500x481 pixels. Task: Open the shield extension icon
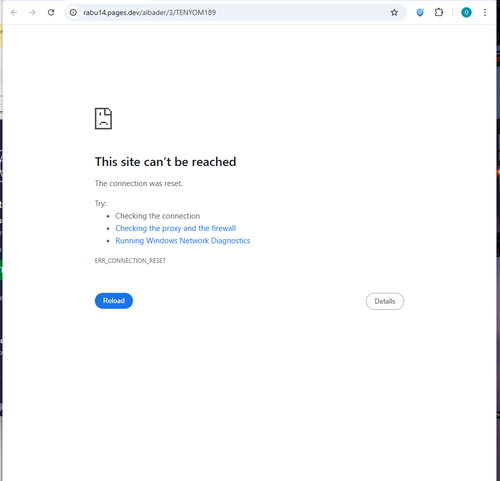420,13
